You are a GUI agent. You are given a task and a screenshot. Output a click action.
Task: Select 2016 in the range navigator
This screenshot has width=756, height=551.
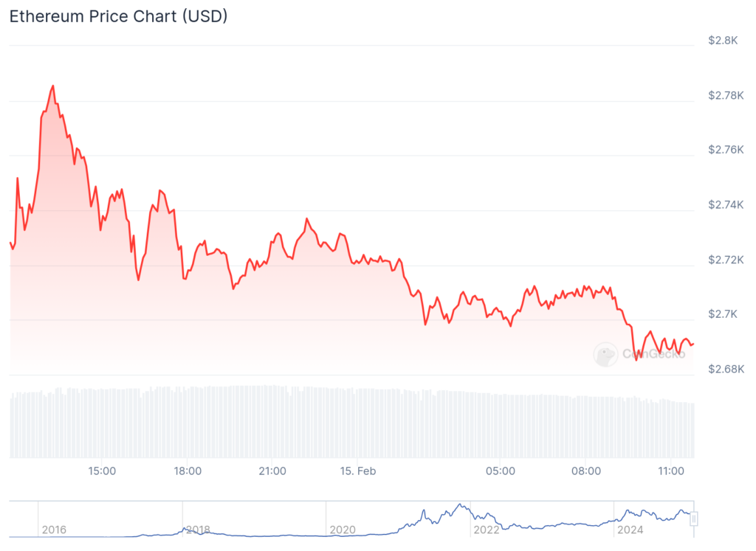coord(54,530)
